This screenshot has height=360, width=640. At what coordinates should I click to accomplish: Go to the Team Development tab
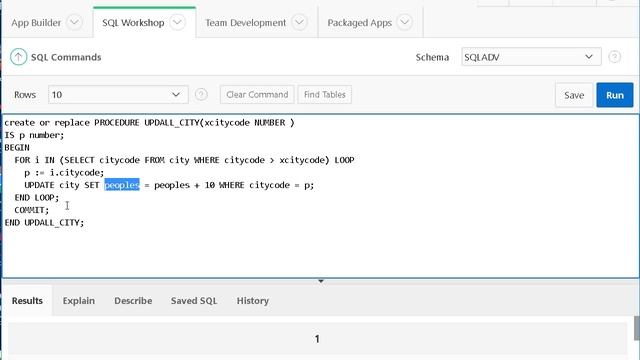(246, 23)
